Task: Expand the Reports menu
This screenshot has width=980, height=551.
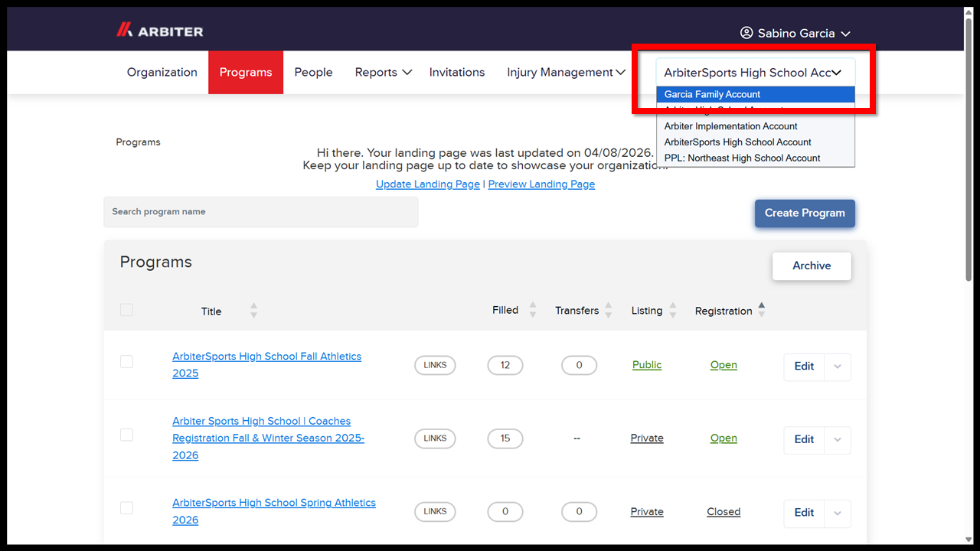Action: (x=384, y=72)
